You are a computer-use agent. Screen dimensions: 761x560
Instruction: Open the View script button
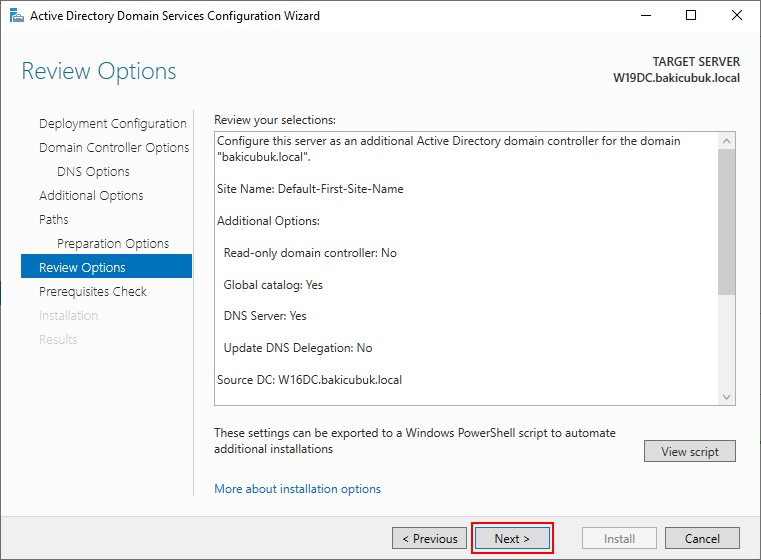pyautogui.click(x=690, y=451)
